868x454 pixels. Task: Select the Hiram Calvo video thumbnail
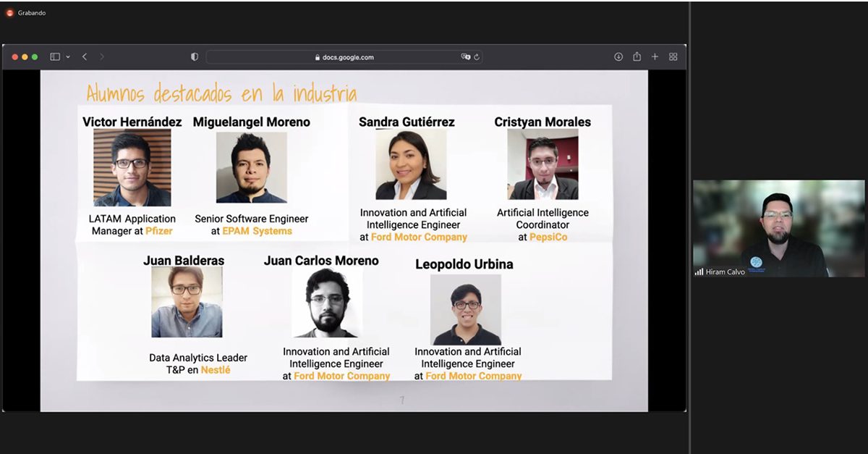tap(779, 228)
